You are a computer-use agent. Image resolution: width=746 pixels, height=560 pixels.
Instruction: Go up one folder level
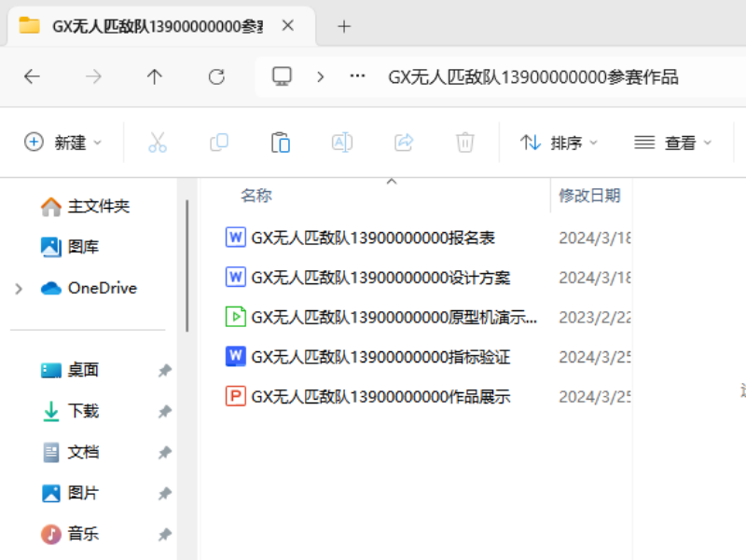155,76
